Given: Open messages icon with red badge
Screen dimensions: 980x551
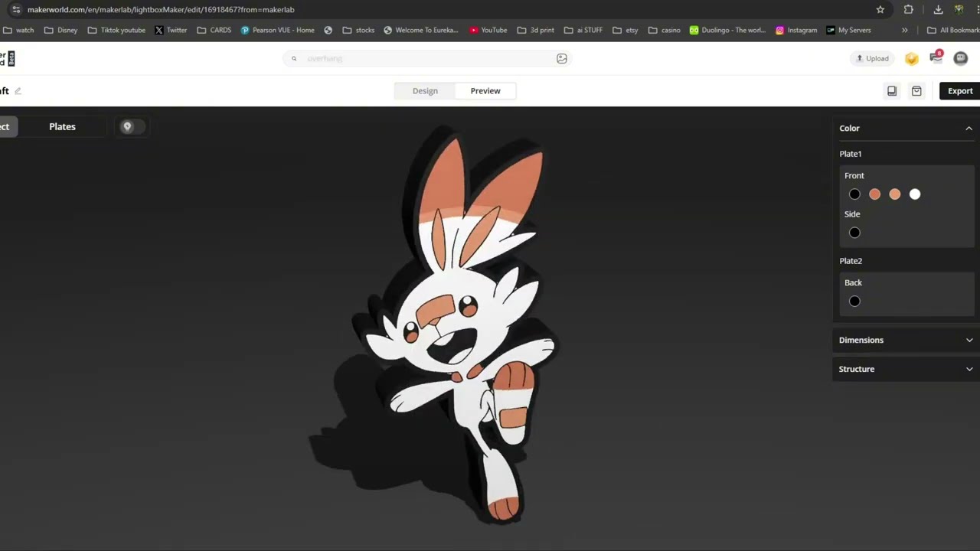Looking at the screenshot, I should click(936, 57).
